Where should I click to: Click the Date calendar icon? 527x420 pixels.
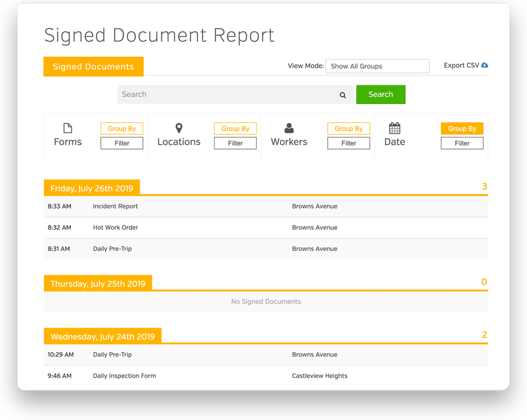395,128
